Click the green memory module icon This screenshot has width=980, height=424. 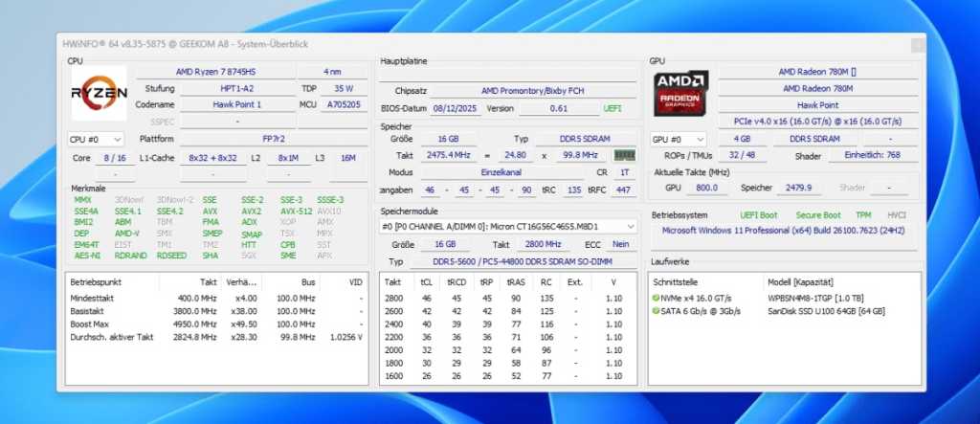click(624, 155)
